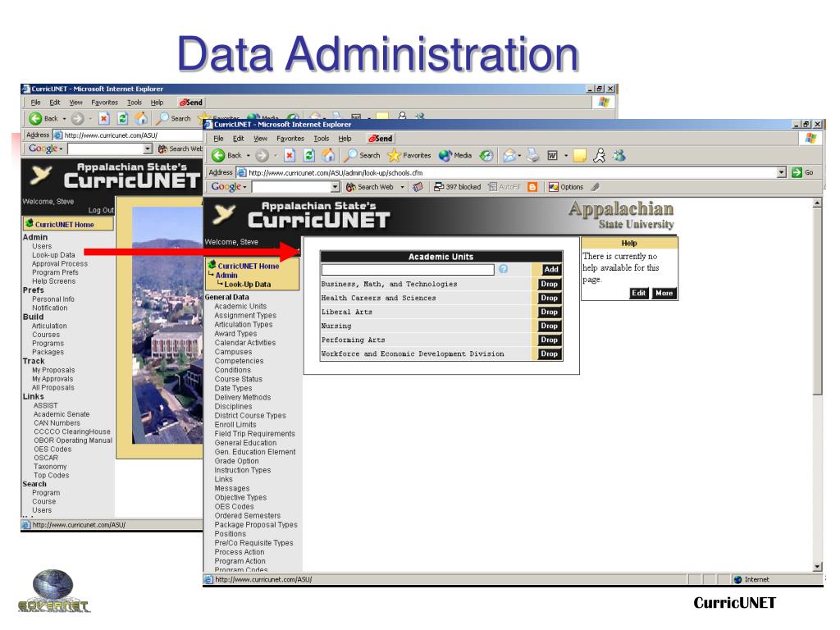
Task: Drop the Performing Arts academic unit
Action: point(549,340)
